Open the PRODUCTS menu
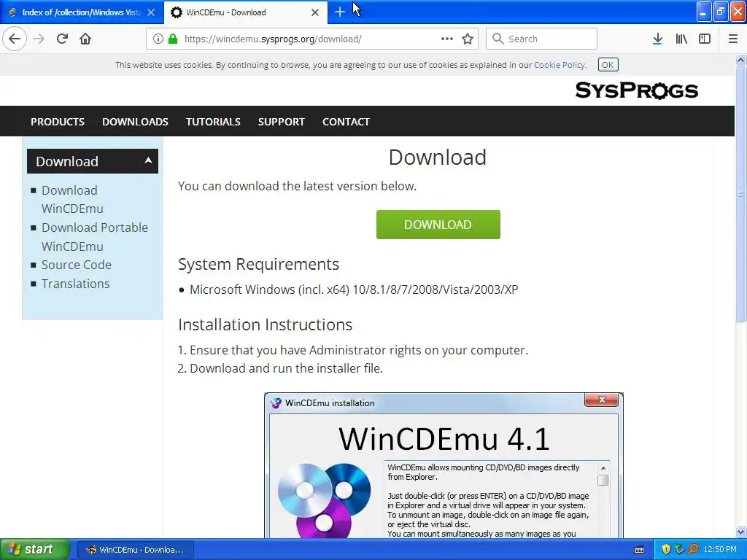The height and width of the screenshot is (560, 747). pyautogui.click(x=58, y=122)
